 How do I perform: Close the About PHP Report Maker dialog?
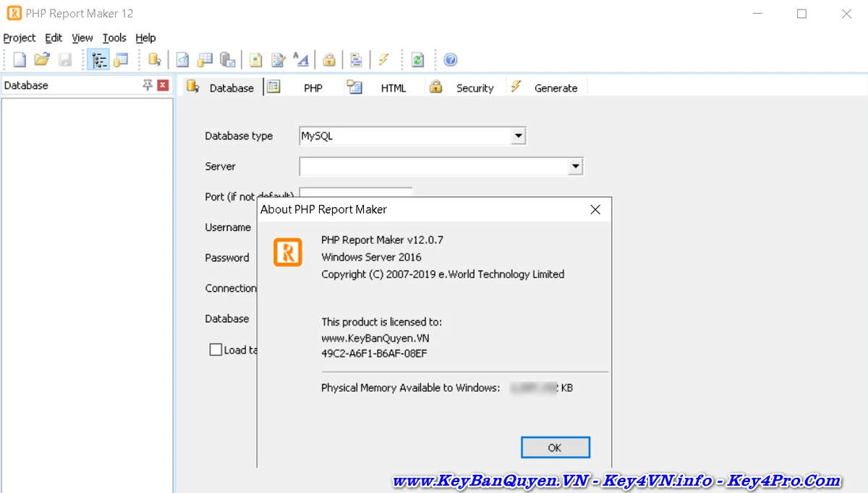click(595, 209)
